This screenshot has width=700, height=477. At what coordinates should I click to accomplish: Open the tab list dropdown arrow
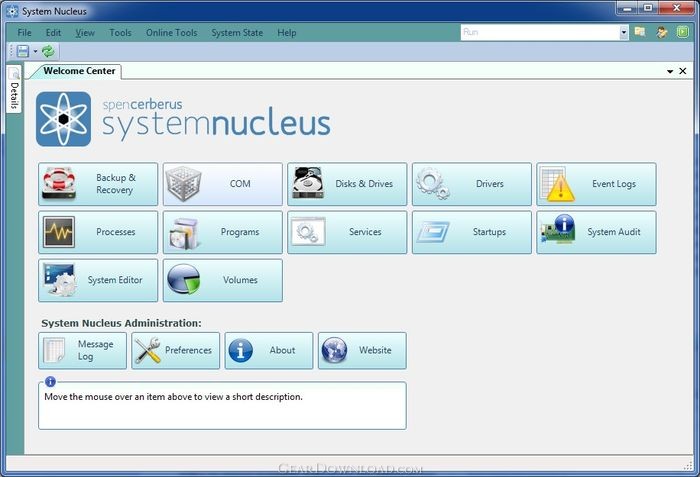click(x=670, y=71)
